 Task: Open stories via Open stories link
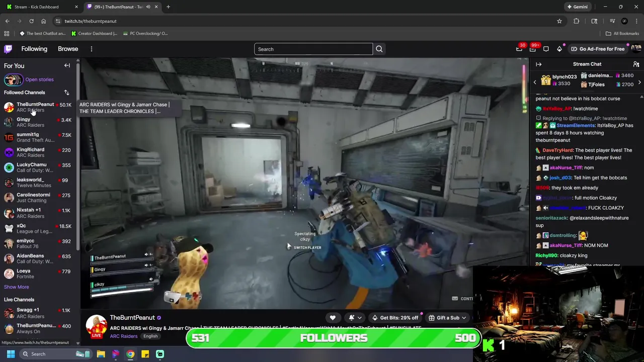pyautogui.click(x=39, y=79)
